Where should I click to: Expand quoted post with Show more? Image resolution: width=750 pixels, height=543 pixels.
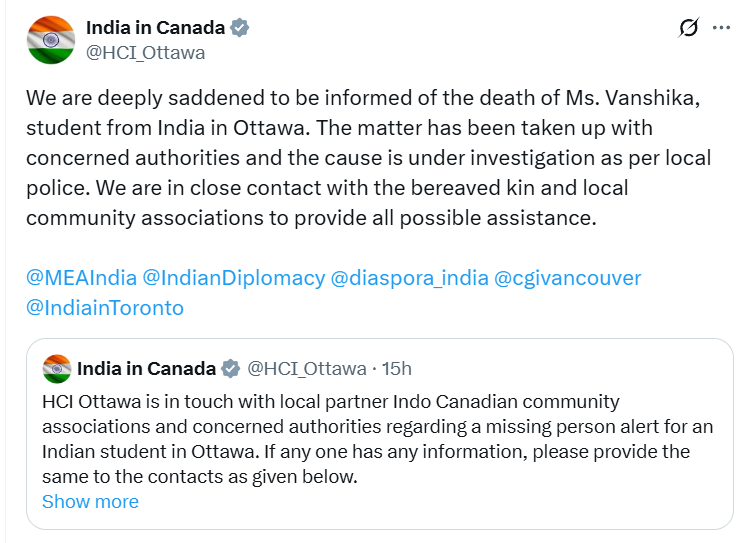tap(90, 502)
